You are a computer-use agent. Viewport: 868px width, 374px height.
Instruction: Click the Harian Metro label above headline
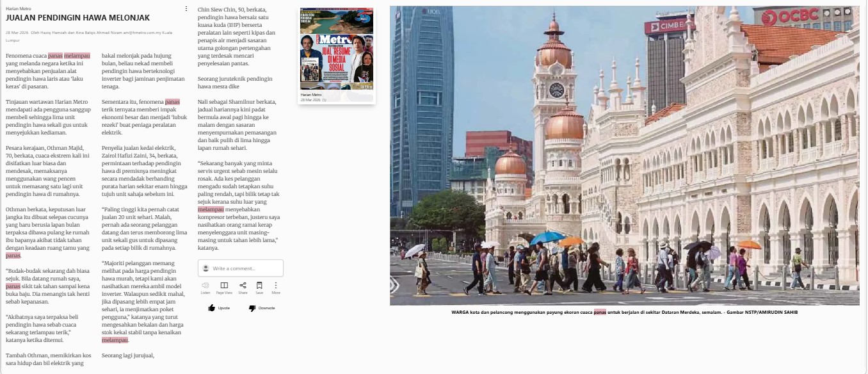coord(18,9)
